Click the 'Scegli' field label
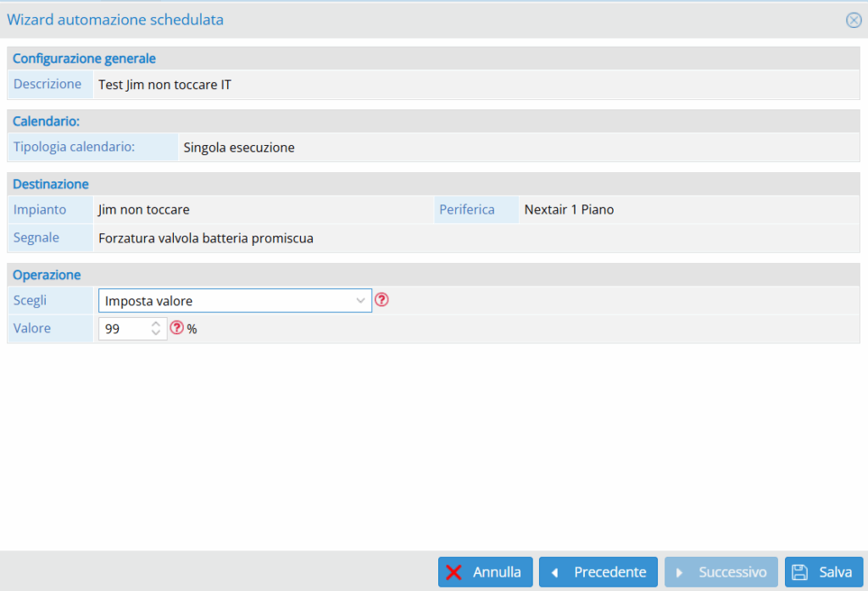Viewport: 868px width, 591px height. 30,300
